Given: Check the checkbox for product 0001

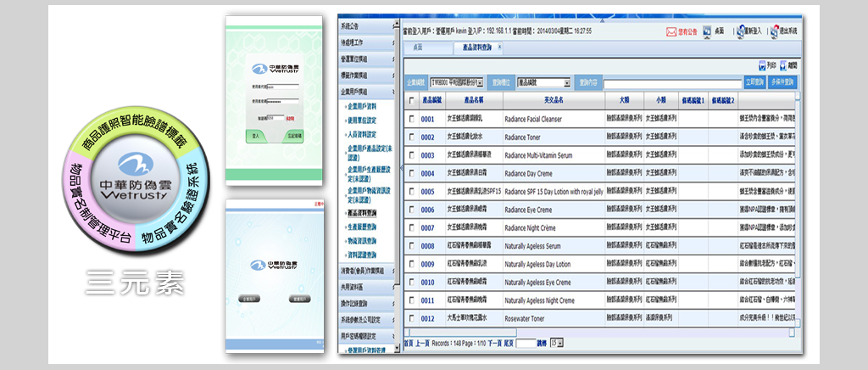Looking at the screenshot, I should 411,119.
